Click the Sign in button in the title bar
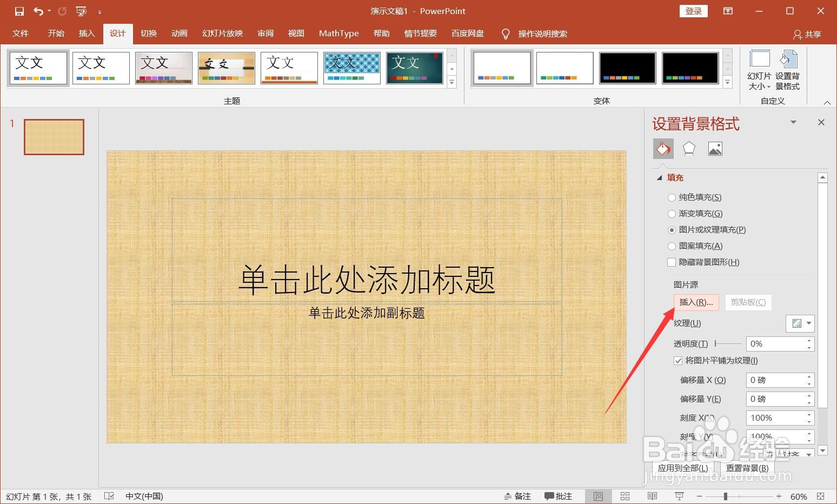Screen dimensions: 837x504 point(694,11)
